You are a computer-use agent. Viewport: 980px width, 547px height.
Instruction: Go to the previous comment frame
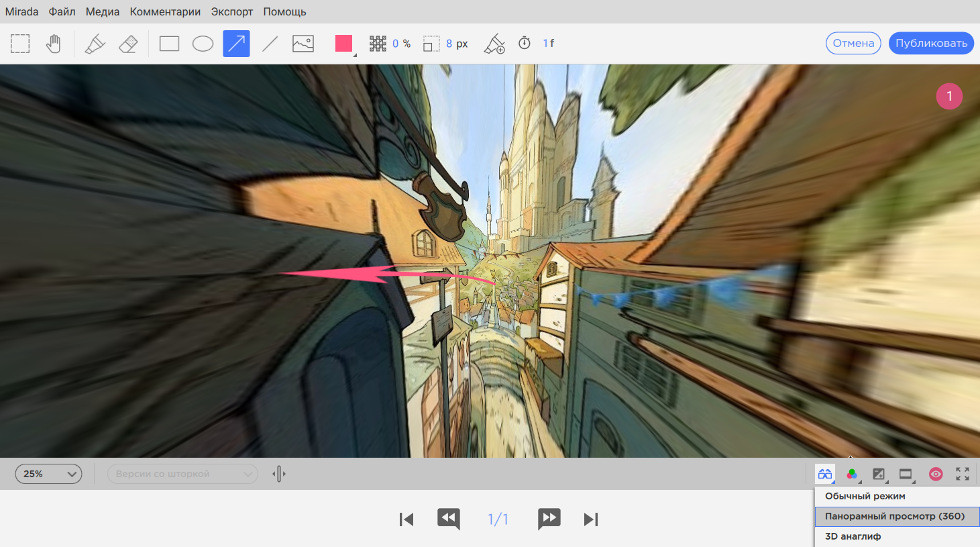tap(449, 518)
